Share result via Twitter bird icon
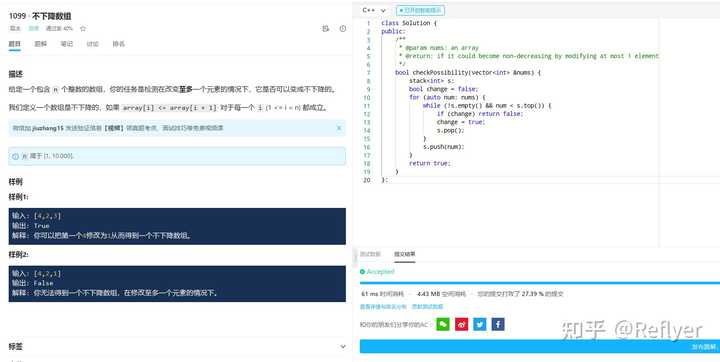This screenshot has height=362, width=720. click(480, 324)
